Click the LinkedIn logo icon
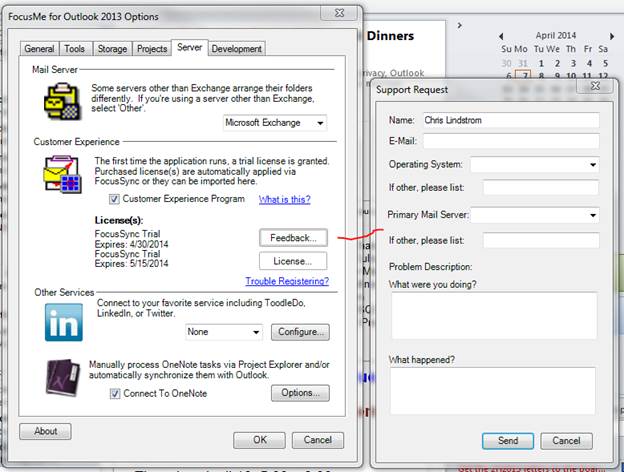Viewport: 624px width, 472px height. 64,322
